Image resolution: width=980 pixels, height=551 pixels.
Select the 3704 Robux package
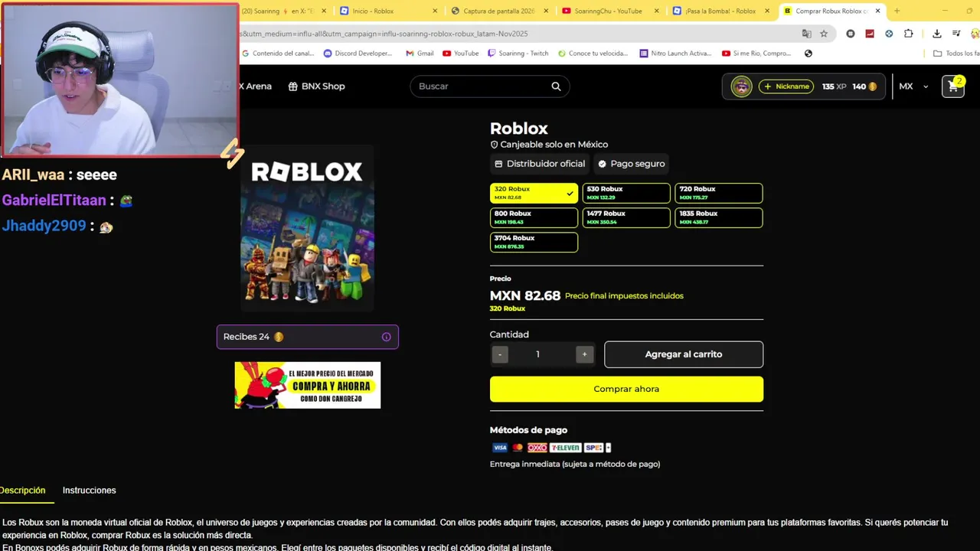point(534,242)
